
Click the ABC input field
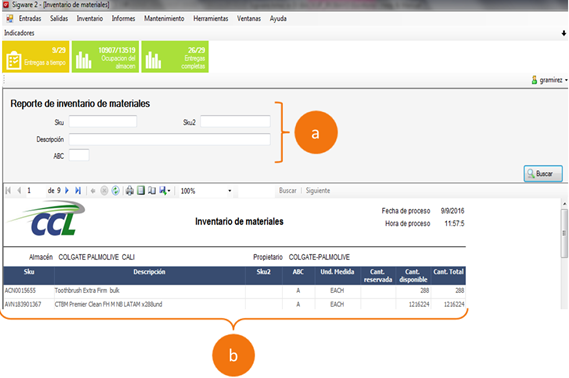click(79, 155)
